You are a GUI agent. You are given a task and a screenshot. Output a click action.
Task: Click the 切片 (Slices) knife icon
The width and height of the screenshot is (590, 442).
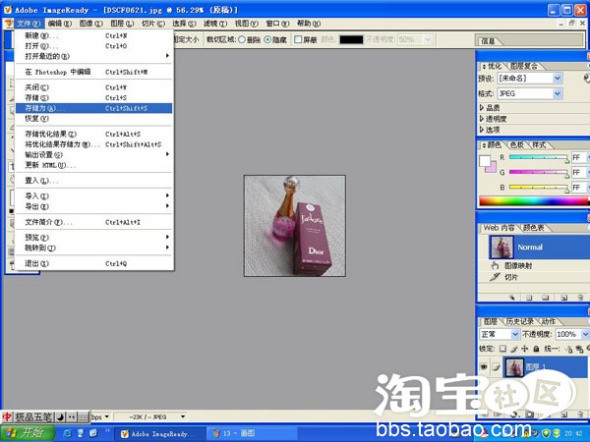point(494,277)
